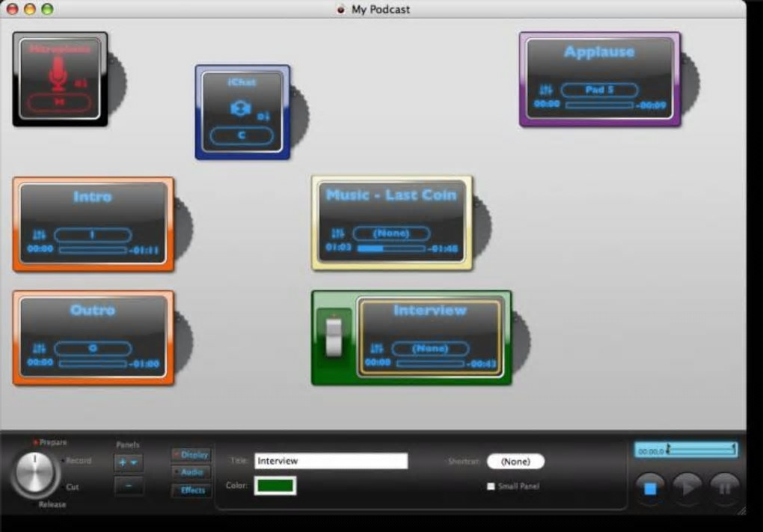Image resolution: width=763 pixels, height=532 pixels.
Task: Click the volume wheel on the iChat panel edge
Action: (x=300, y=115)
